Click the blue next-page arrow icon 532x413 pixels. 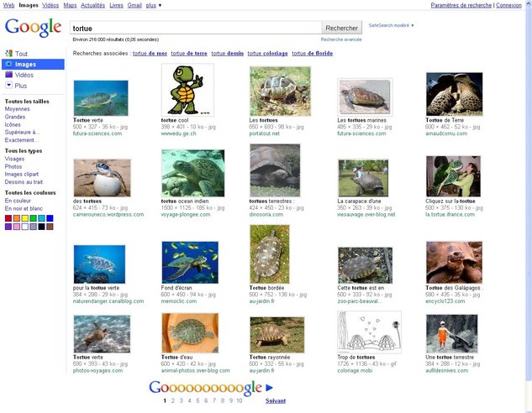pos(270,388)
